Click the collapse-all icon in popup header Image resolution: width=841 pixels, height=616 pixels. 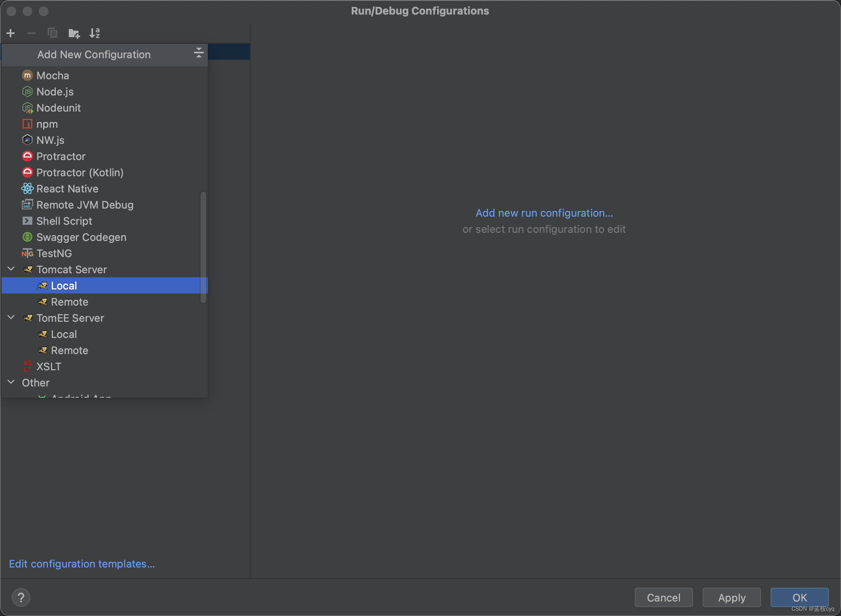[x=199, y=53]
